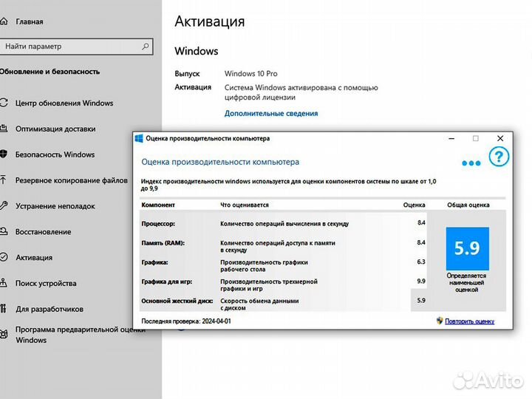The height and width of the screenshot is (399, 532).
Task: Click the blue 5.9 overall score tile
Action: click(467, 248)
